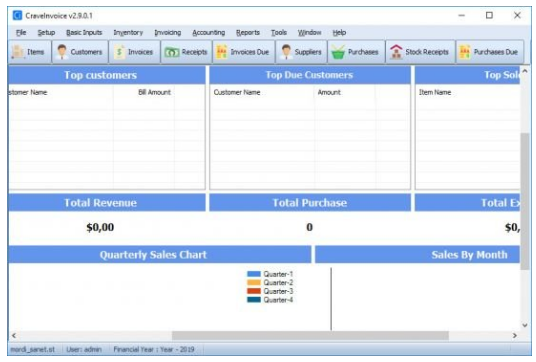Open the Customers toolbar icon
The height and width of the screenshot is (362, 536).
coord(62,52)
